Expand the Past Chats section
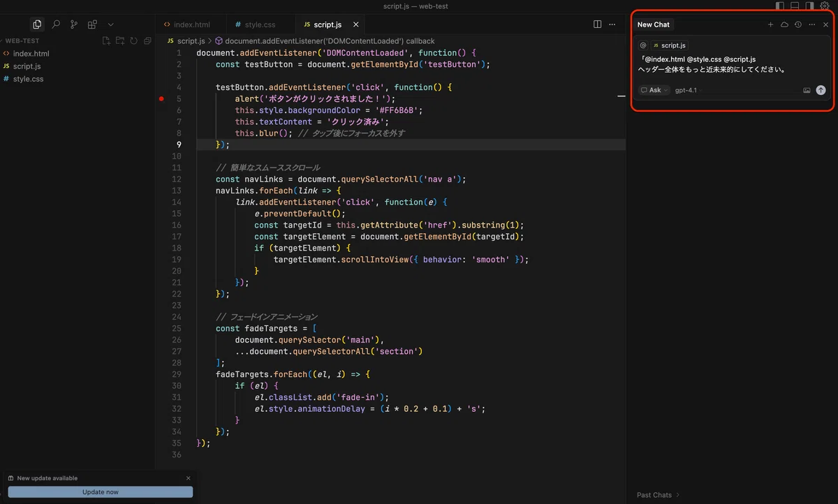This screenshot has width=838, height=504. click(x=658, y=495)
